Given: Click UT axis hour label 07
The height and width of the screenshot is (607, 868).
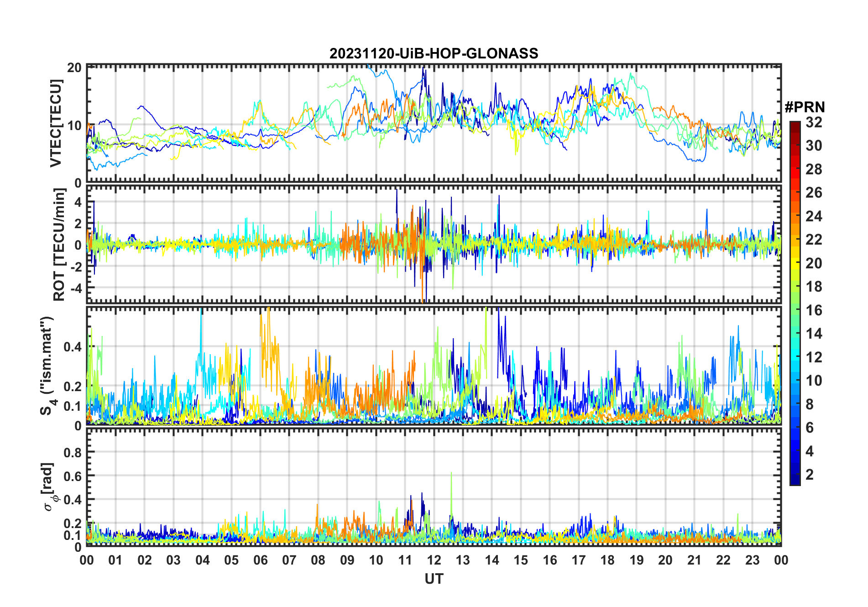Looking at the screenshot, I should pos(289,560).
